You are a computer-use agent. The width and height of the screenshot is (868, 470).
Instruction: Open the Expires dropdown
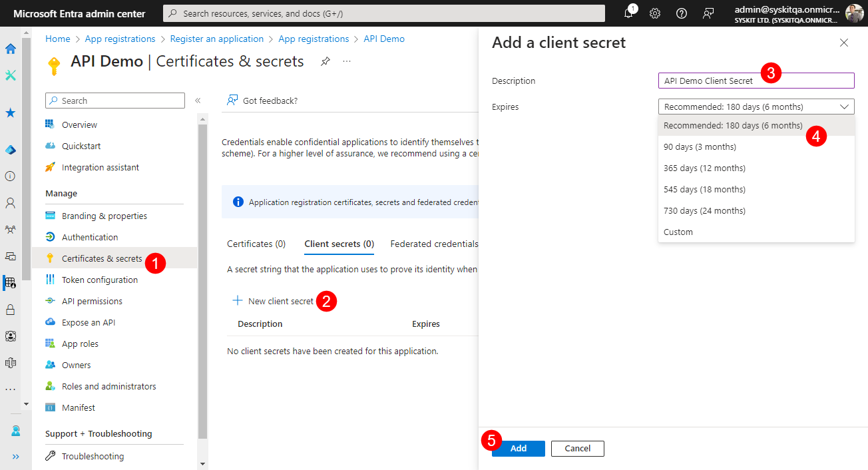(756, 107)
